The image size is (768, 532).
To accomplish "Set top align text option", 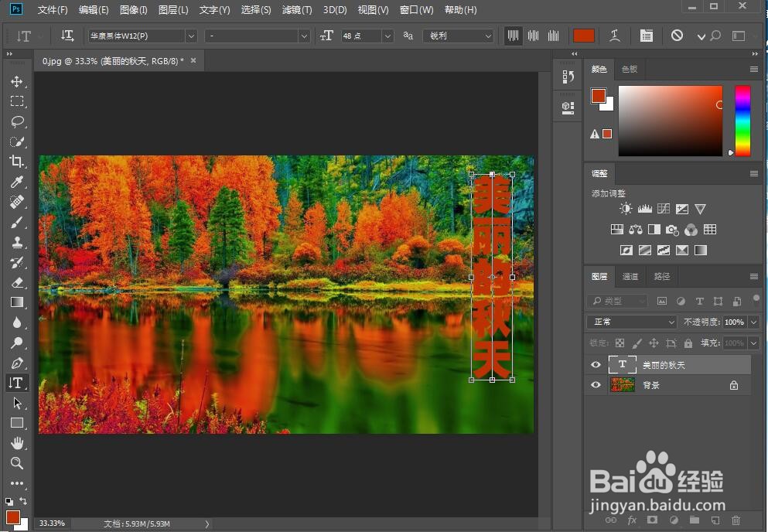I will coord(513,36).
